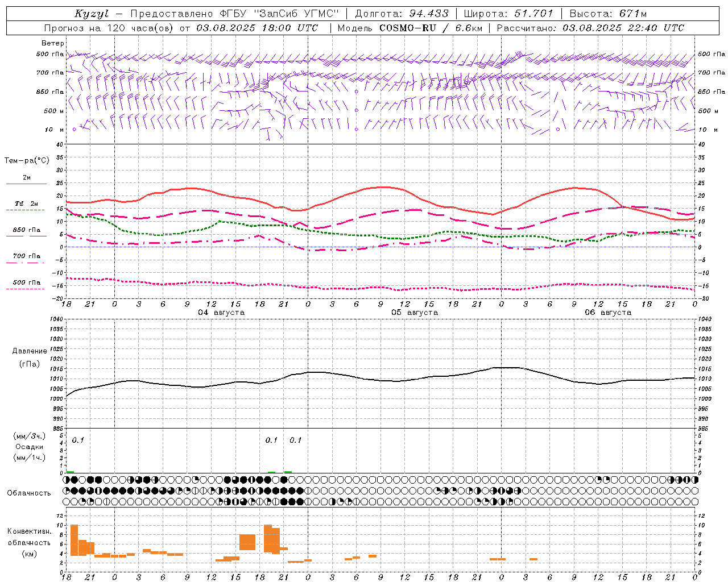
Task: Click the "850 гПа" temperature legend entry
Action: click(27, 230)
